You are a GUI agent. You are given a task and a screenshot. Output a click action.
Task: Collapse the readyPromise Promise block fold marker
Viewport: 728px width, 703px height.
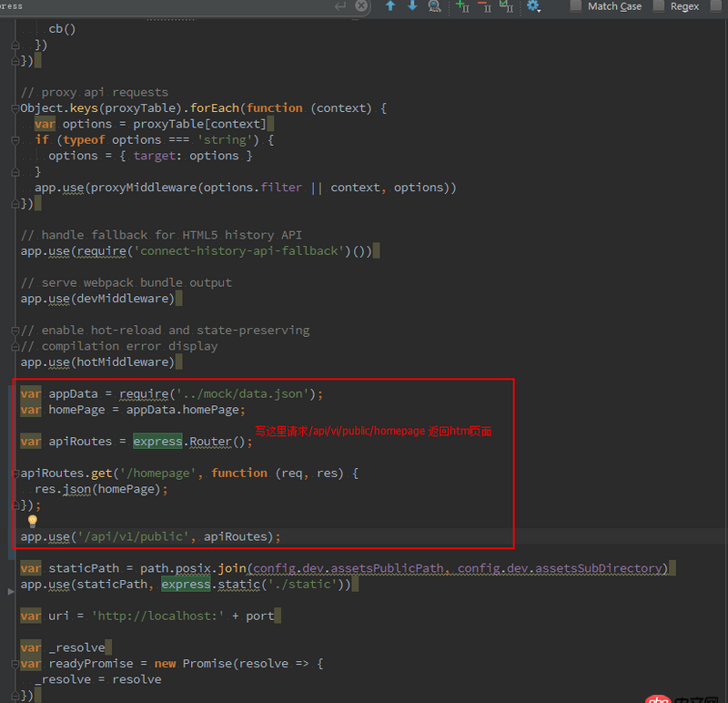pos(15,665)
